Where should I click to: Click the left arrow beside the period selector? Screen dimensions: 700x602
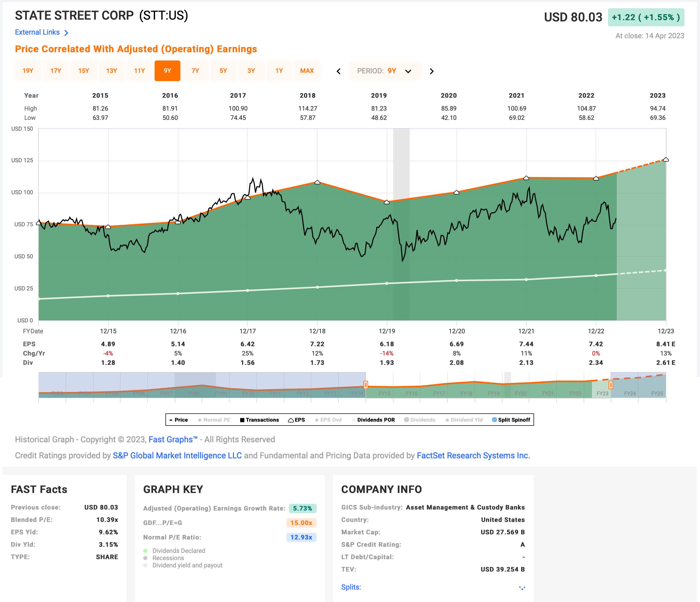(x=339, y=71)
